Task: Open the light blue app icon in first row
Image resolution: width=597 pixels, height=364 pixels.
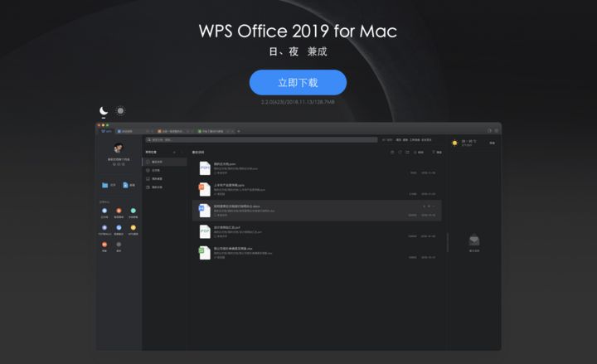Action: (104, 211)
